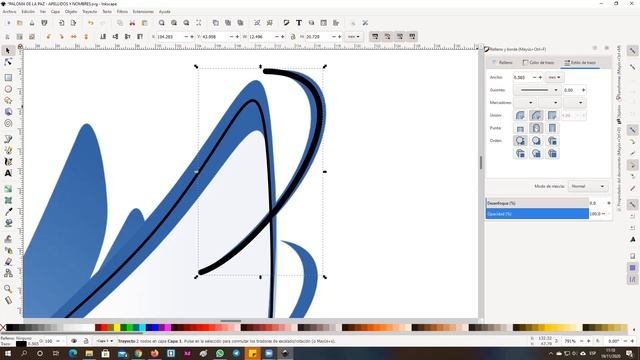Toggle layer lock icon in status bar
Screen dimensions: 640x360
pyautogui.click(x=86, y=341)
